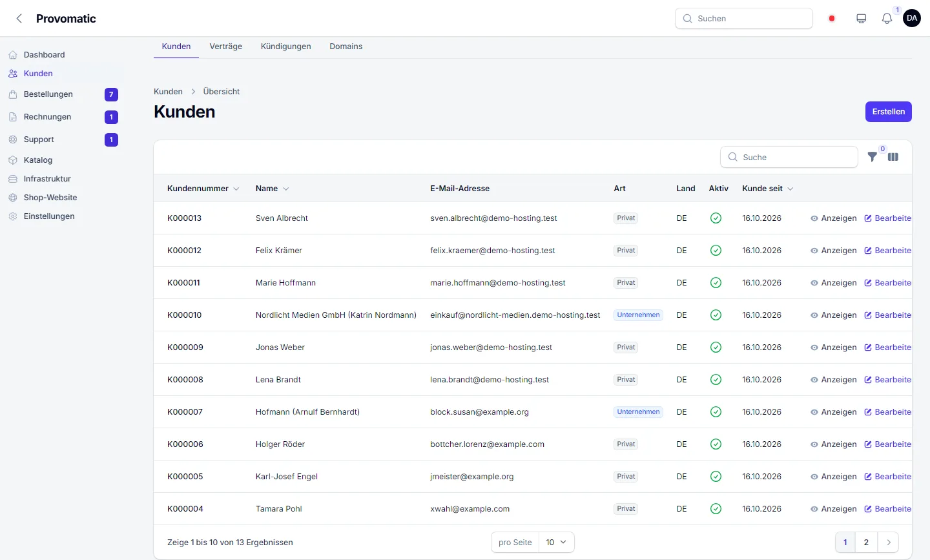The width and height of the screenshot is (930, 560).
Task: Click the Unternehmen badge for Nordlicht Medien GmbH
Action: [x=638, y=315]
